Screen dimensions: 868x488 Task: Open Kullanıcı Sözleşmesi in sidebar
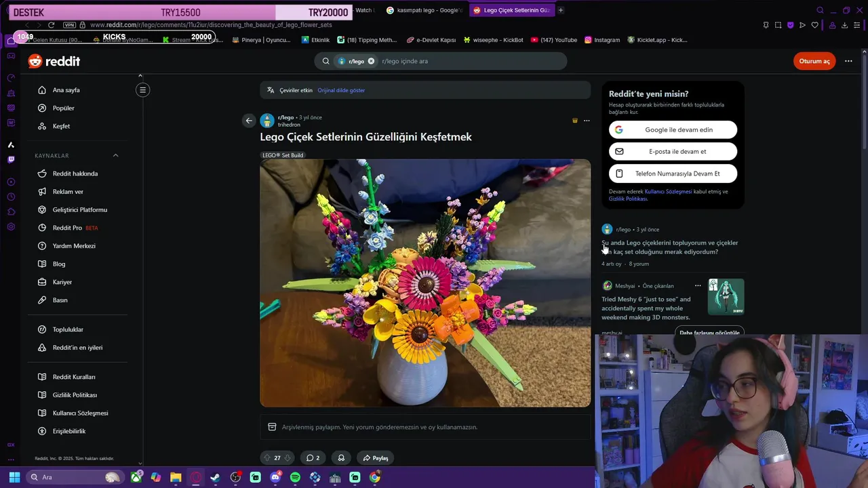point(80,413)
